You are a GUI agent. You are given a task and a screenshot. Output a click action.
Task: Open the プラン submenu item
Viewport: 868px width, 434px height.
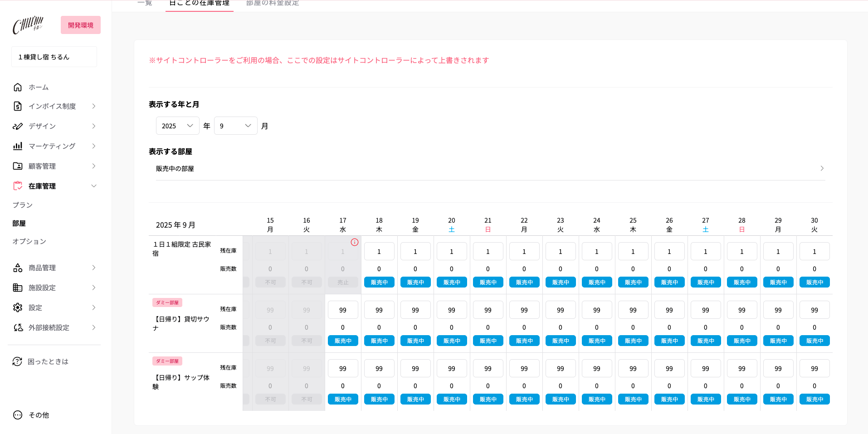[23, 205]
